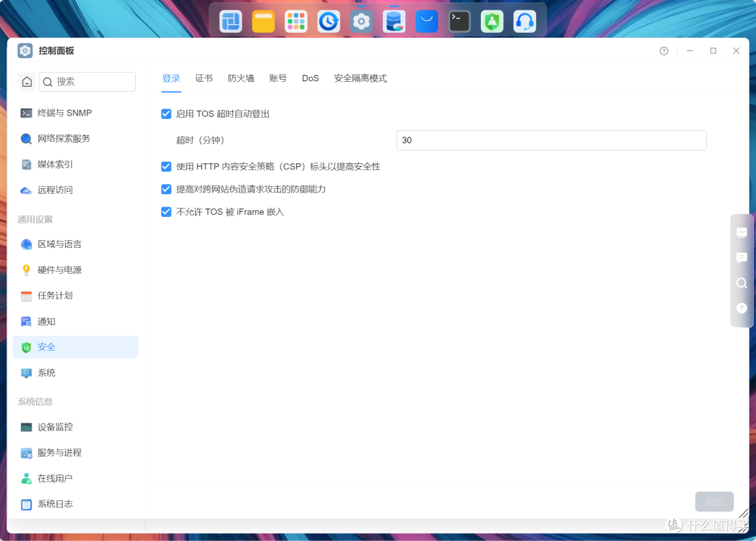This screenshot has width=756, height=541.
Task: Open 任务计划 in sidebar
Action: coord(75,295)
